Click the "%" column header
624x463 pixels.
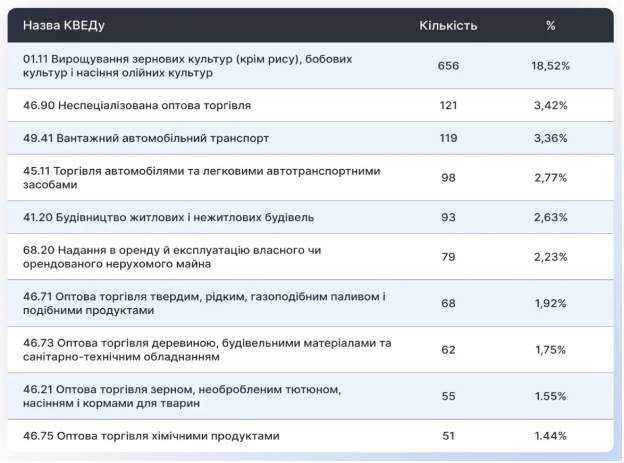(550, 25)
